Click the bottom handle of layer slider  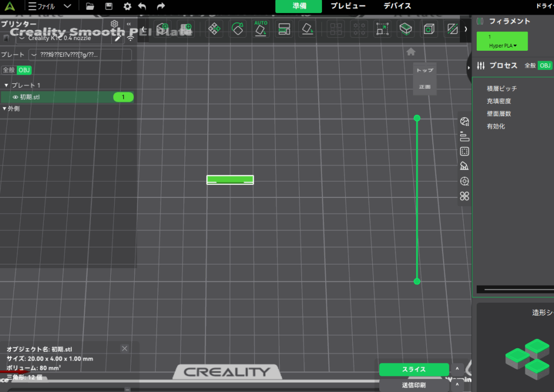click(417, 282)
